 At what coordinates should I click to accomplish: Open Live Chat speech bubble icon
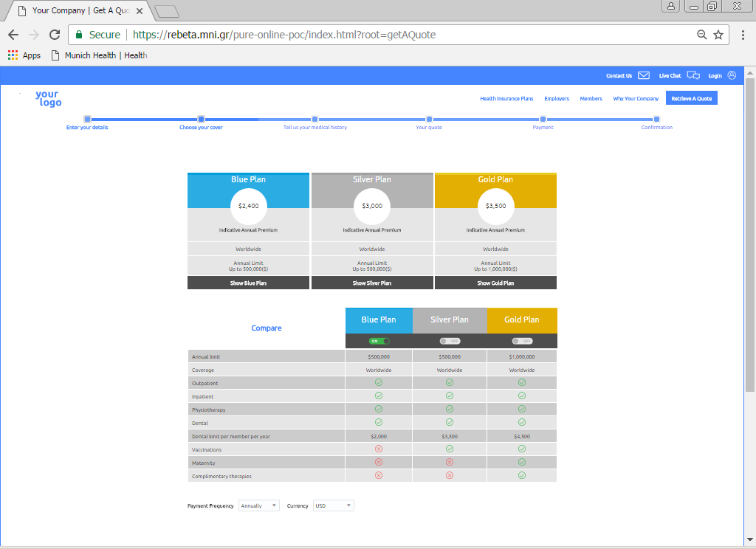[693, 75]
